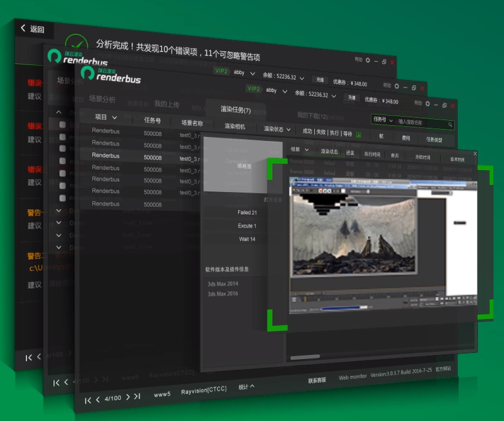504x421 pixels.
Task: Jump to first page in rear window pager
Action: coord(29,358)
